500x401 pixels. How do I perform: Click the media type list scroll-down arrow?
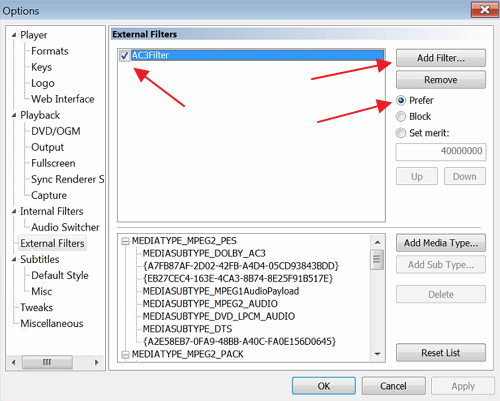(377, 354)
